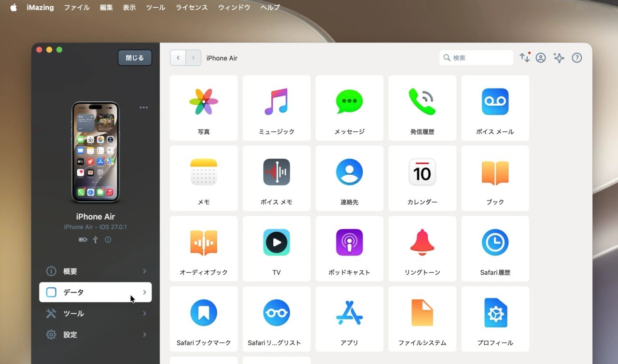Click the device info icon under iPhone Air
Image resolution: width=618 pixels, height=364 pixels.
coord(108,239)
